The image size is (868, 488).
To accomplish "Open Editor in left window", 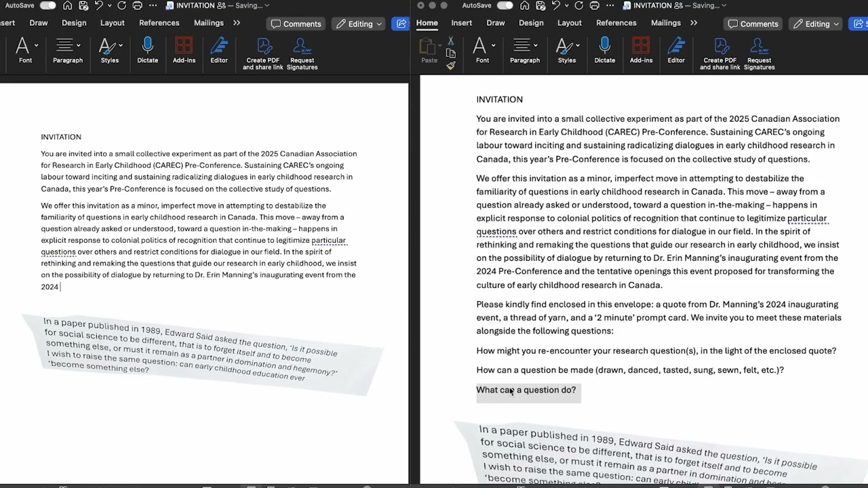I will tap(219, 51).
